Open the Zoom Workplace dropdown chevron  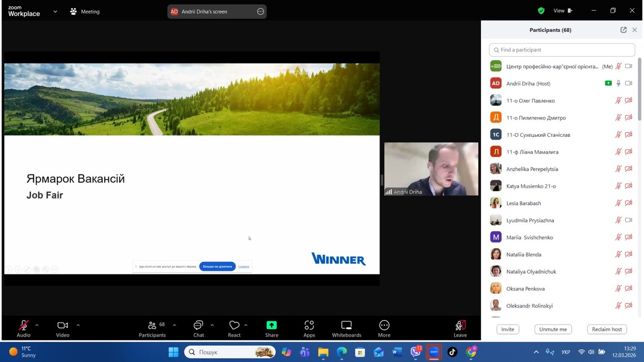(x=55, y=11)
